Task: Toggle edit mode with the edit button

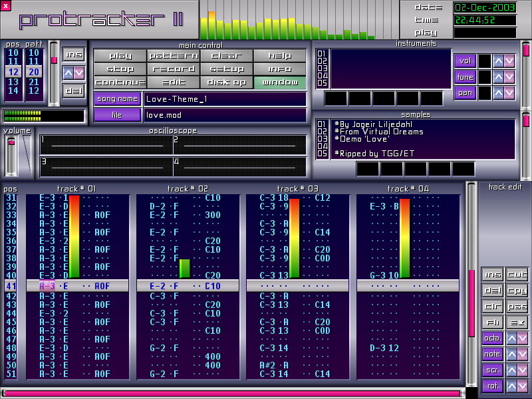Action: [x=174, y=82]
